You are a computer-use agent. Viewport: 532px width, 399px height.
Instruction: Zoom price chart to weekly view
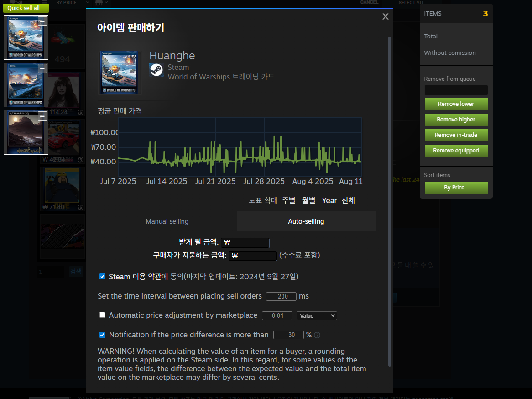click(289, 200)
